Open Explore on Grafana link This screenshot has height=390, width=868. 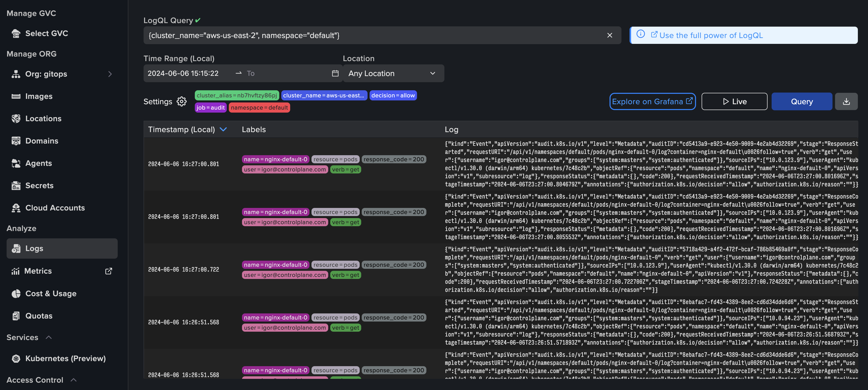(652, 101)
